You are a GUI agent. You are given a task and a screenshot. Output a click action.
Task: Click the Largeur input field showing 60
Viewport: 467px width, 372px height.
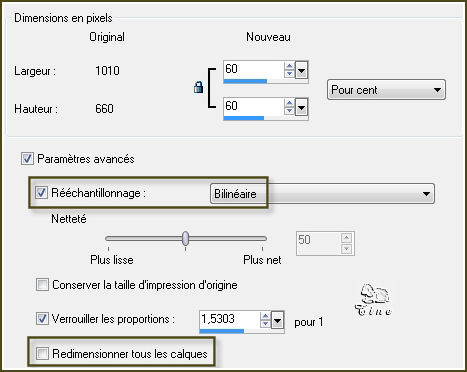pyautogui.click(x=253, y=69)
